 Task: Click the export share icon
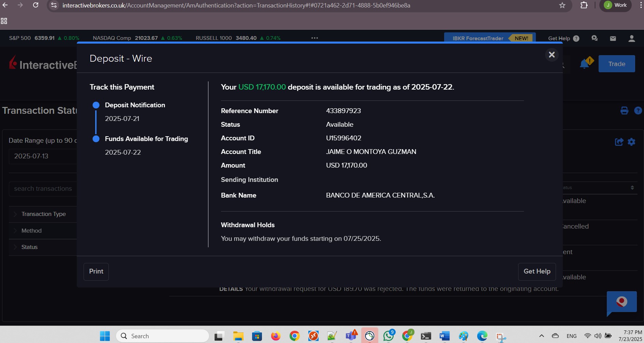[x=619, y=142]
